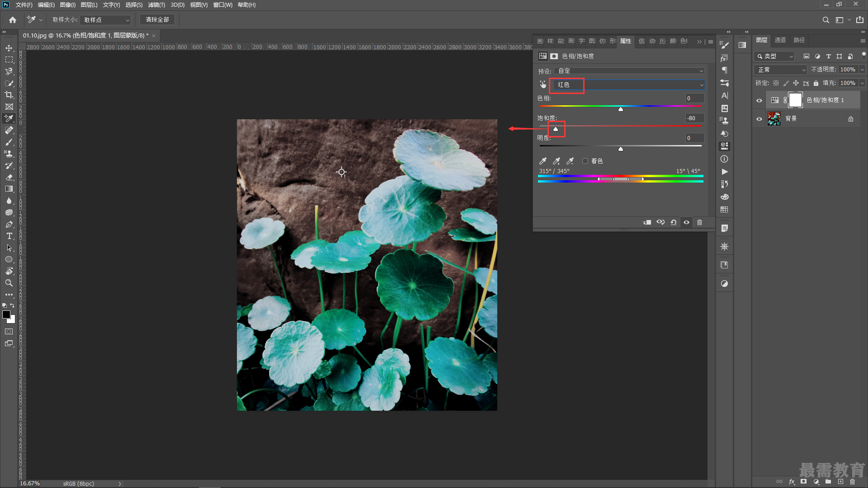Select the Horizontal Type tool
This screenshot has width=868, height=488.
[9, 236]
